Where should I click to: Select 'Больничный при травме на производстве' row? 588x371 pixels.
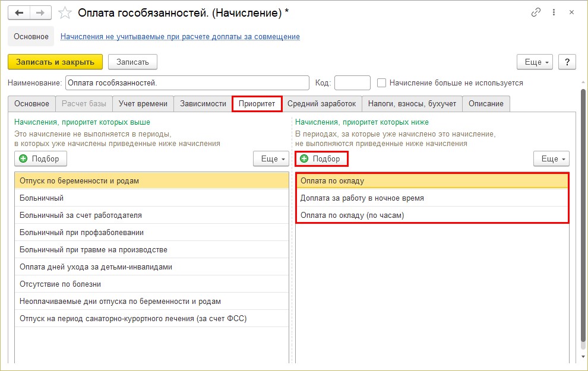coord(151,249)
